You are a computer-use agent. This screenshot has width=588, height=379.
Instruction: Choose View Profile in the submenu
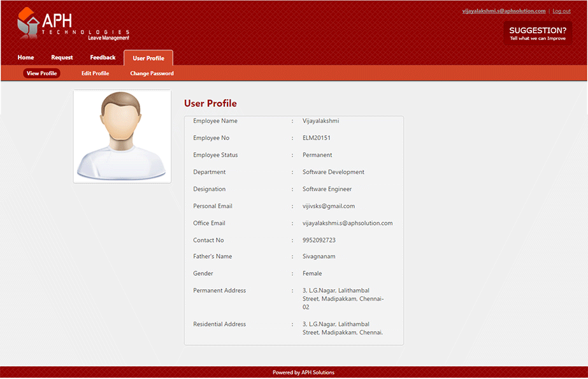pyautogui.click(x=42, y=73)
